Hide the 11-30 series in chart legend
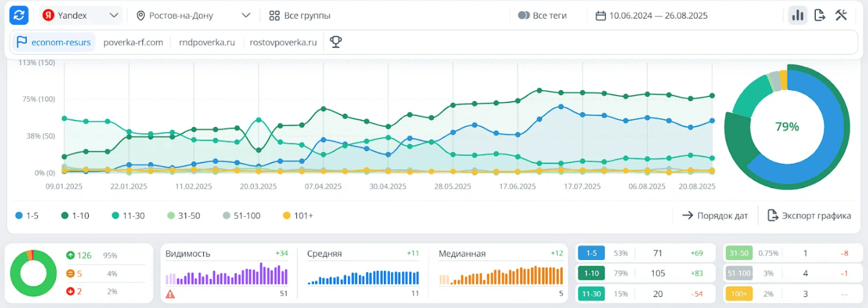This screenshot has width=868, height=308. tap(127, 215)
